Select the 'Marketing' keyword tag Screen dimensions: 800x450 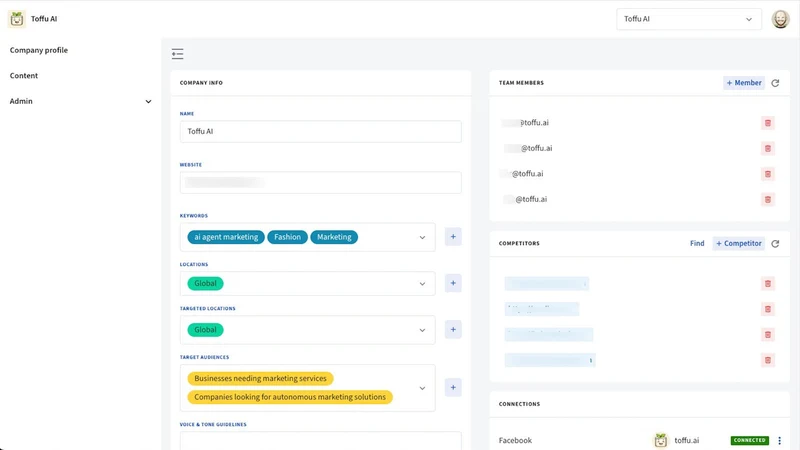click(x=334, y=237)
